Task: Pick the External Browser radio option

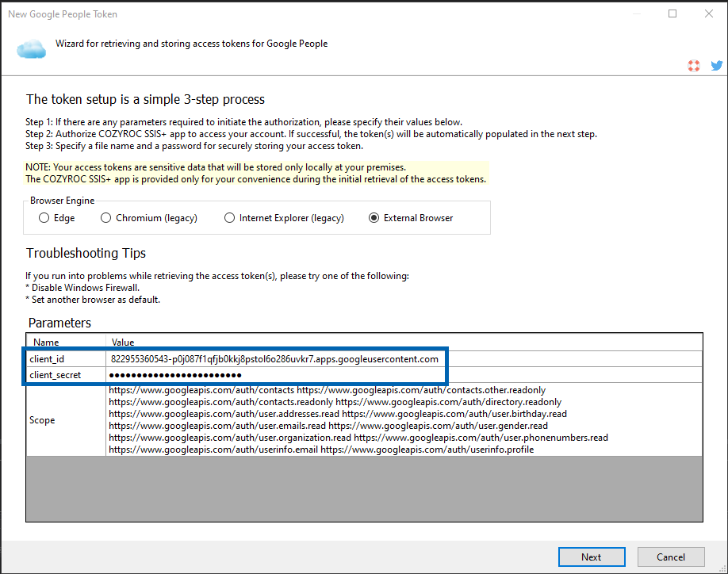Action: coord(374,218)
